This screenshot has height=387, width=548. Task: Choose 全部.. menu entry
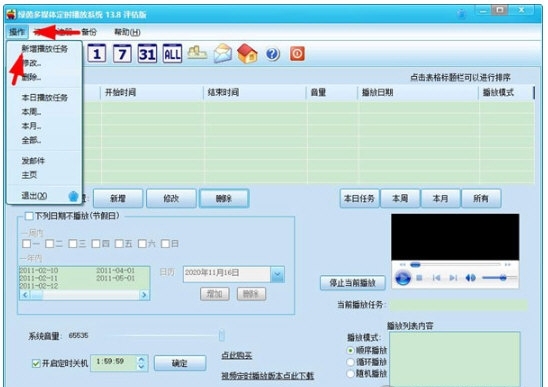point(44,140)
